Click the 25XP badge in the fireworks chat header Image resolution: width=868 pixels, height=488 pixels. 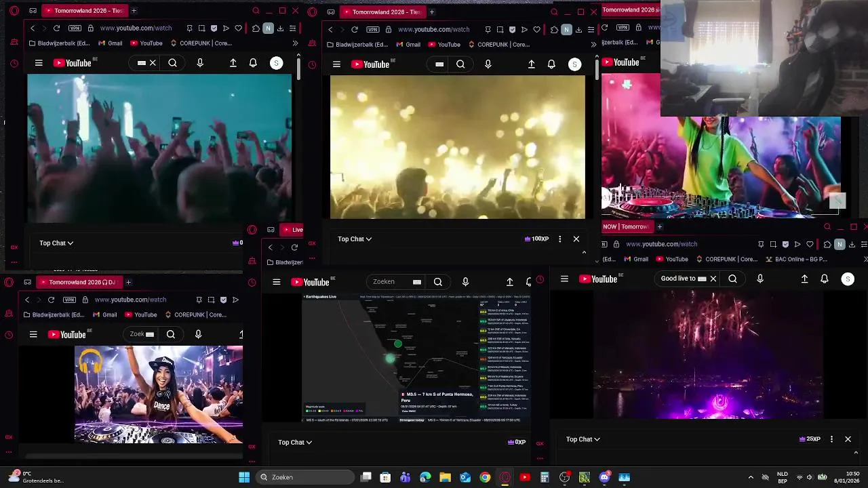(x=810, y=439)
